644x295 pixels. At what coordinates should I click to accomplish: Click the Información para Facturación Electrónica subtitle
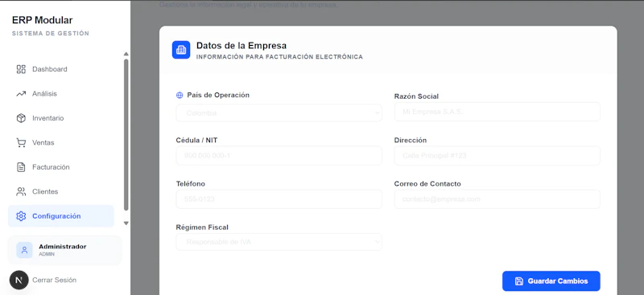tap(279, 57)
